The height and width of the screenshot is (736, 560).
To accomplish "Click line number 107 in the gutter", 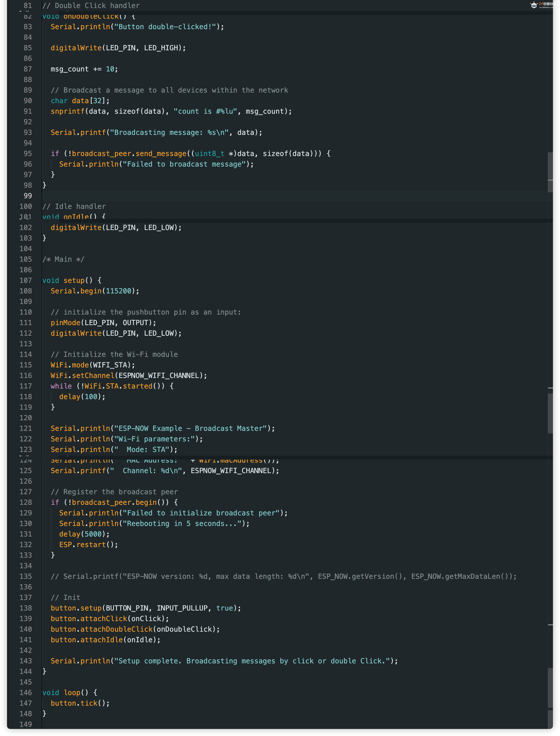I will (26, 281).
